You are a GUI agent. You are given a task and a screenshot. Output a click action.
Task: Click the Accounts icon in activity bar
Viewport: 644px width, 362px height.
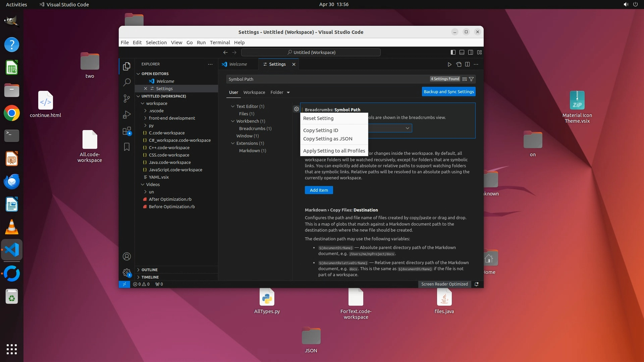(x=127, y=256)
